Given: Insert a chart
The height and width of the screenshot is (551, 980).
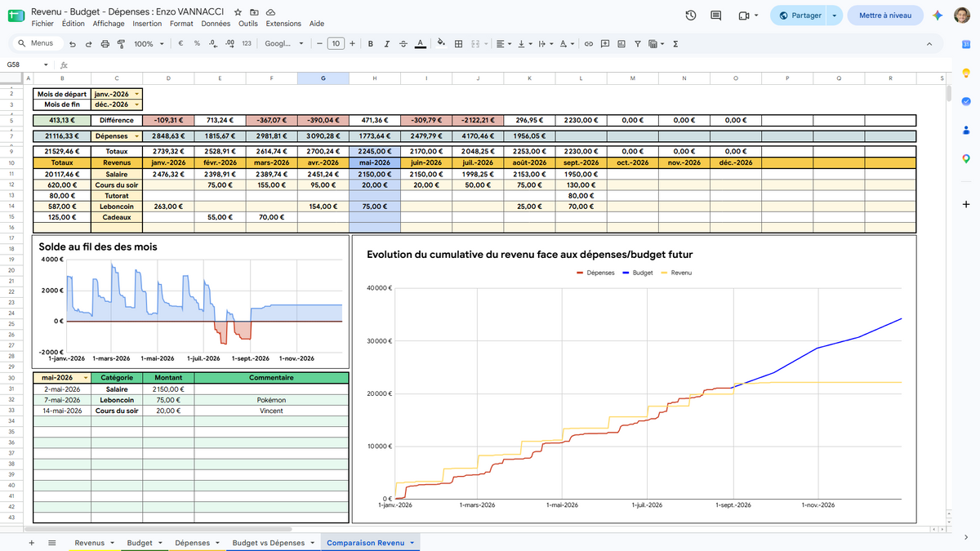Looking at the screenshot, I should (x=621, y=44).
